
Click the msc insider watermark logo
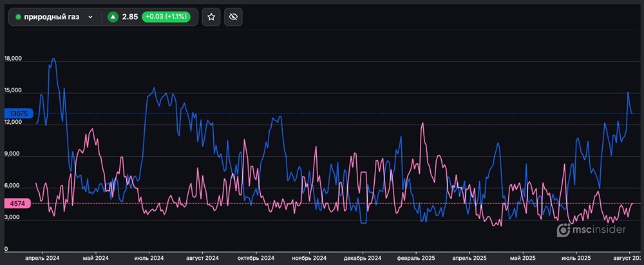pyautogui.click(x=591, y=229)
